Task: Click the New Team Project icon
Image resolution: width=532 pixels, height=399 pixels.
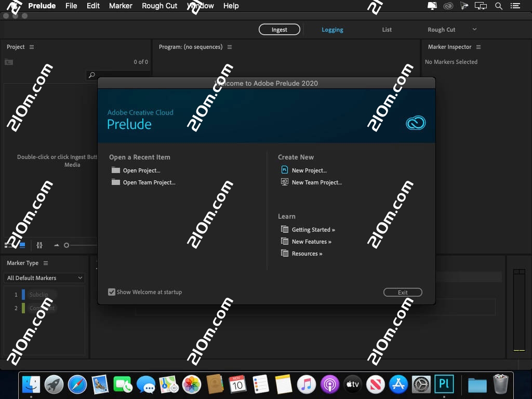Action: point(284,182)
